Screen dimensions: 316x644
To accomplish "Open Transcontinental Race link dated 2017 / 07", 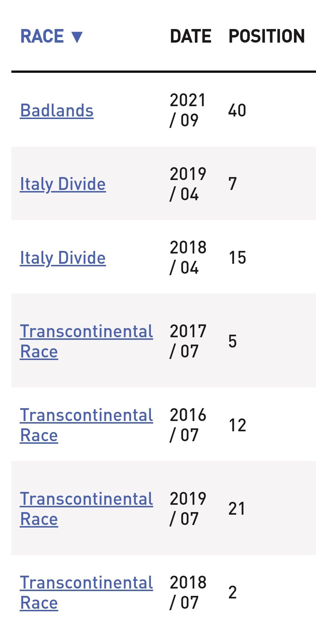I will click(x=86, y=341).
